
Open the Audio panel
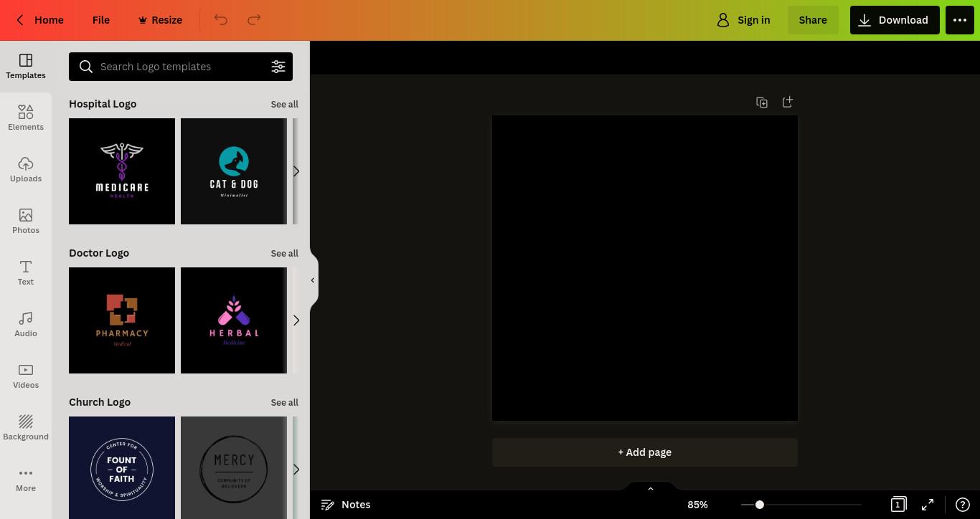pos(26,325)
